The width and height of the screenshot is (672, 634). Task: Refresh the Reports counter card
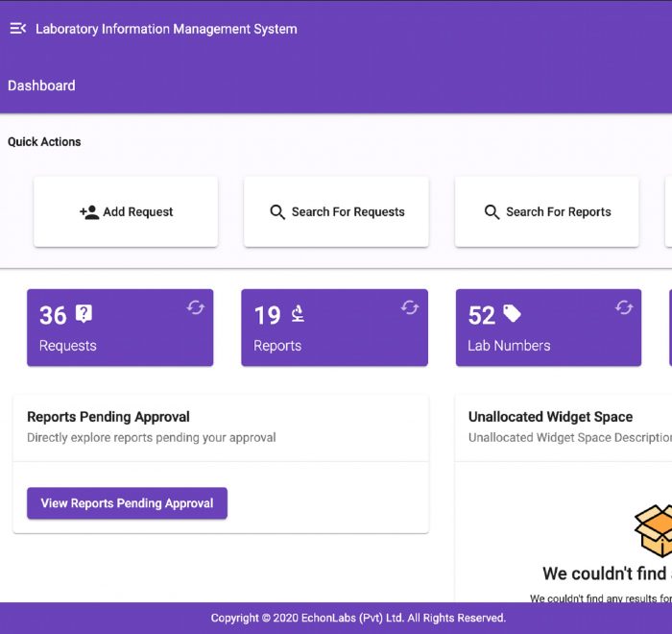tap(410, 307)
